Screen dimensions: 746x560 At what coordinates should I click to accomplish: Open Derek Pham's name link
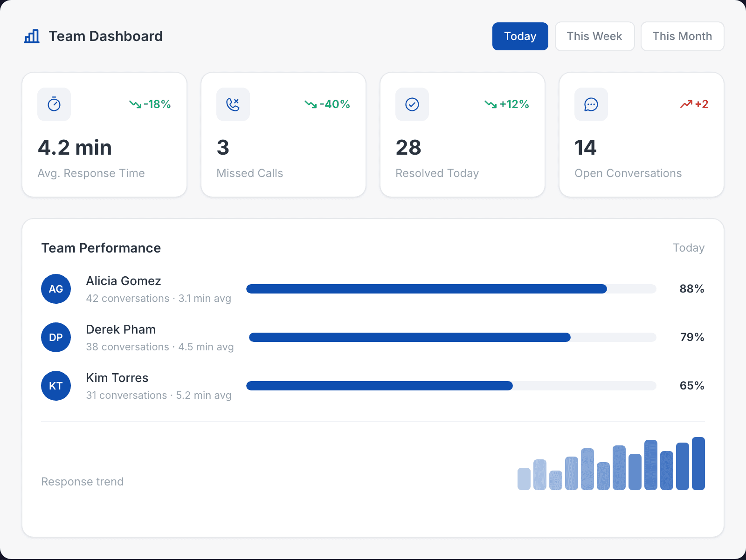(121, 329)
